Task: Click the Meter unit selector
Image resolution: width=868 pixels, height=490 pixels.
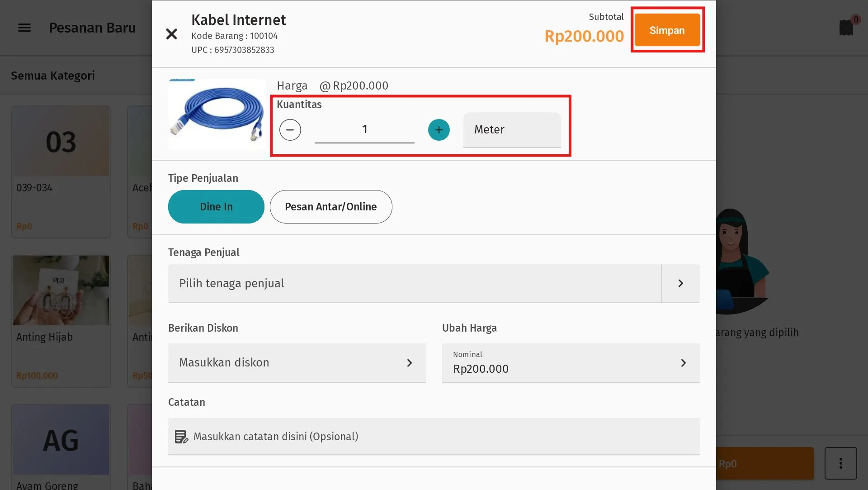Action: [511, 130]
